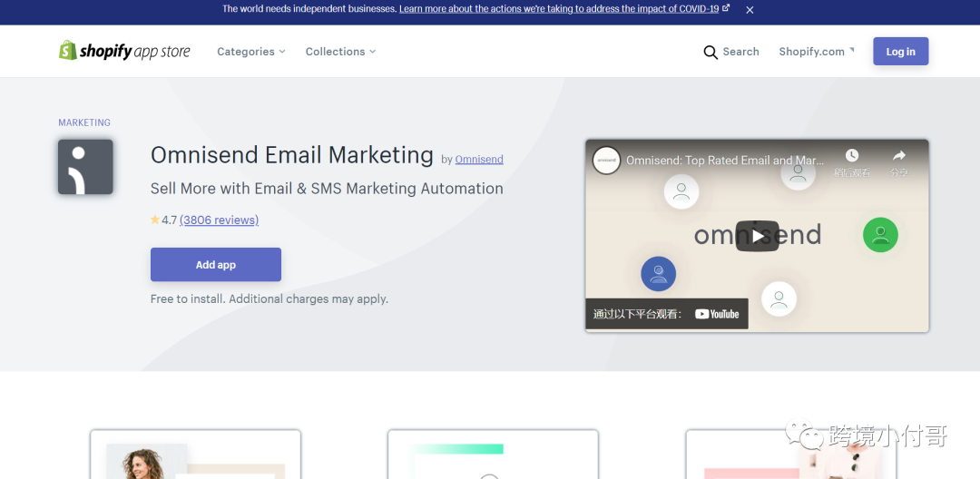
Task: Open the Omnisend developer link
Action: coord(479,160)
